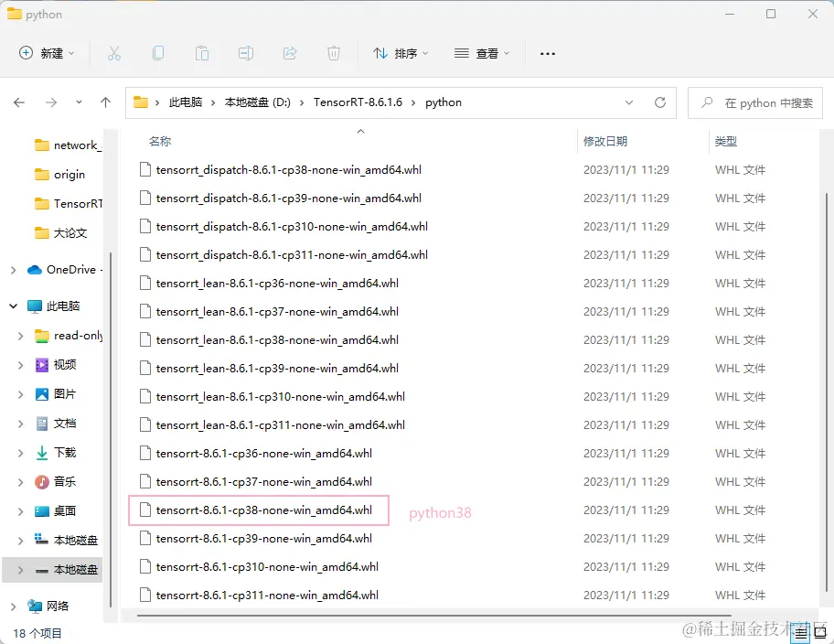Image resolution: width=834 pixels, height=644 pixels.
Task: Click the 新建 New button
Action: pos(46,53)
